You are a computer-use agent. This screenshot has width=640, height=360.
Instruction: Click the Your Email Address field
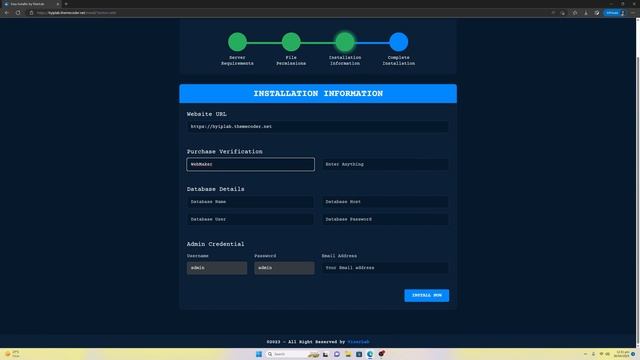385,268
